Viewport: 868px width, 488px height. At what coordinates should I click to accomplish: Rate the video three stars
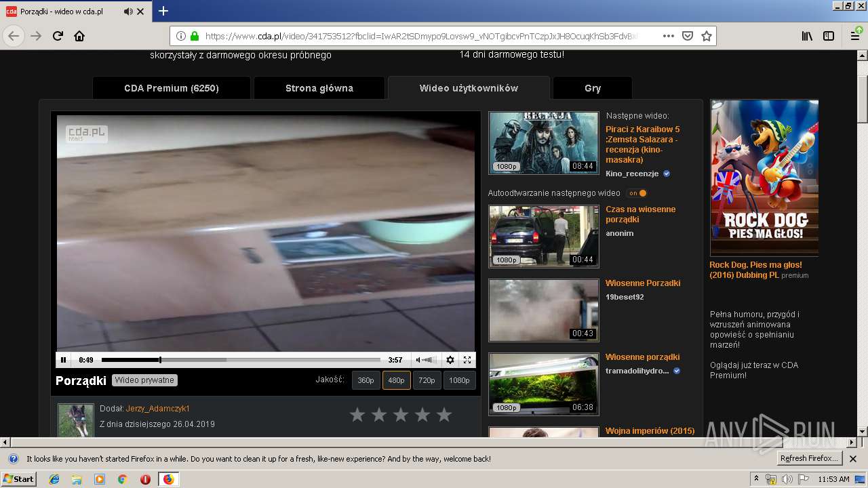pos(401,415)
